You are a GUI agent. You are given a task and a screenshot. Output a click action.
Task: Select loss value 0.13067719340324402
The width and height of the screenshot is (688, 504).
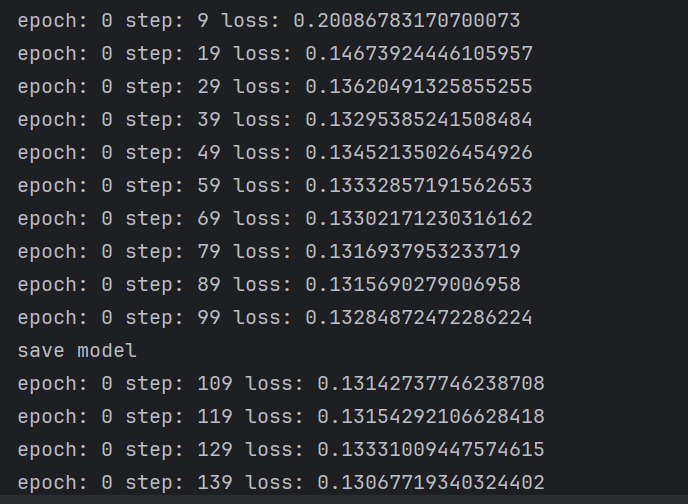431,483
